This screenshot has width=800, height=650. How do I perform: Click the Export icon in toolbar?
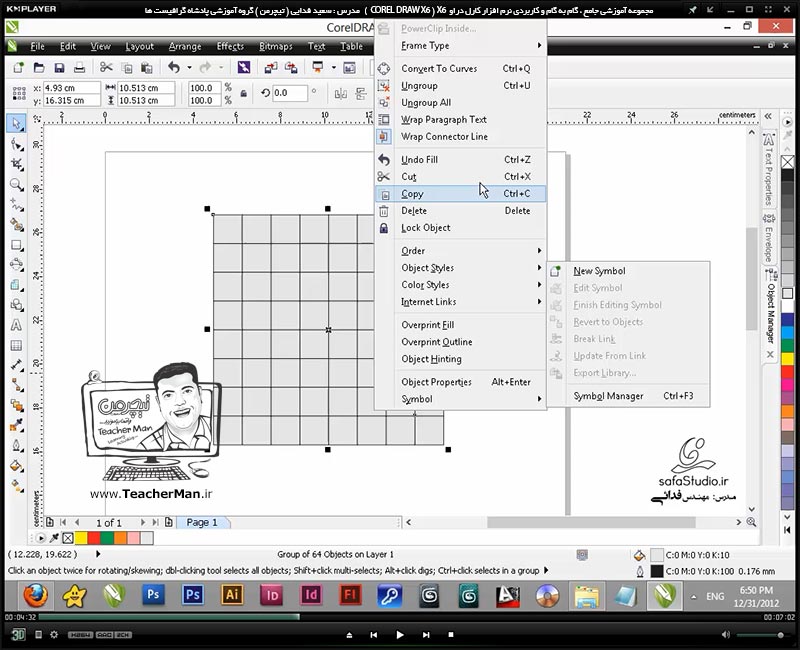click(291, 67)
